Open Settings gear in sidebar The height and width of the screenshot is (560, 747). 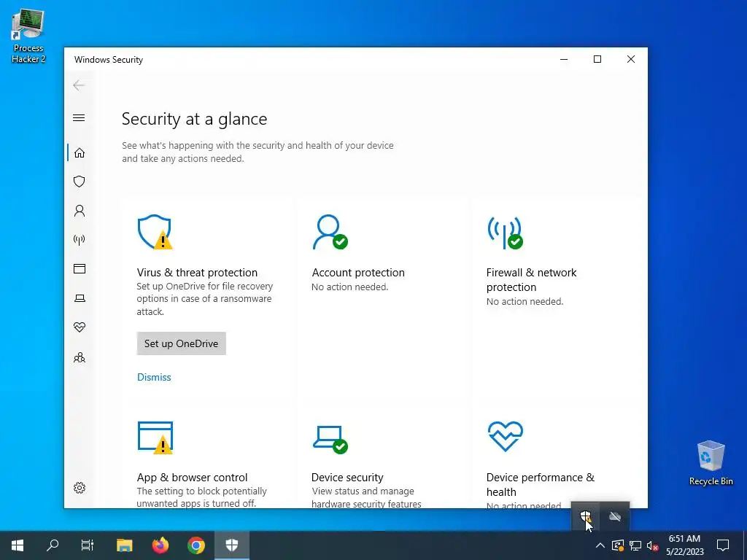[79, 488]
